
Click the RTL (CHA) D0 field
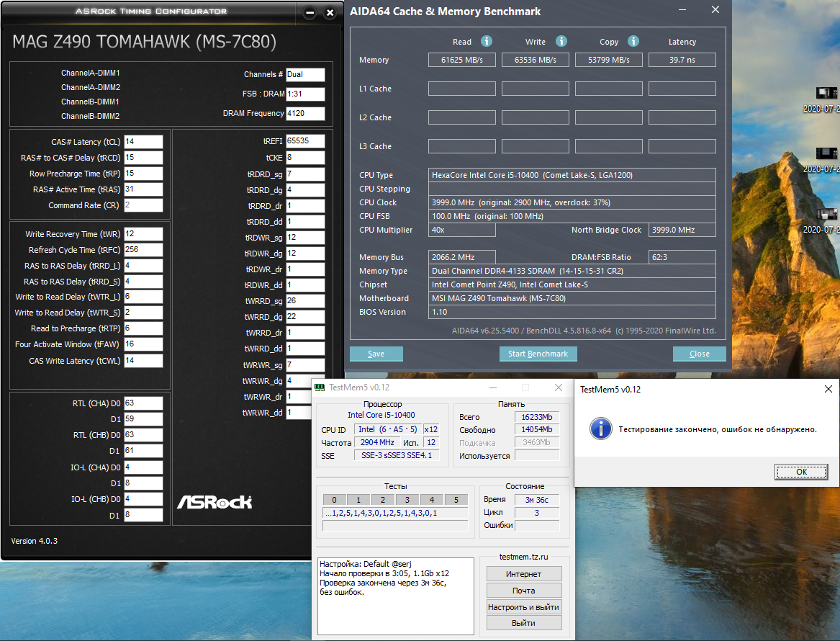pos(143,403)
